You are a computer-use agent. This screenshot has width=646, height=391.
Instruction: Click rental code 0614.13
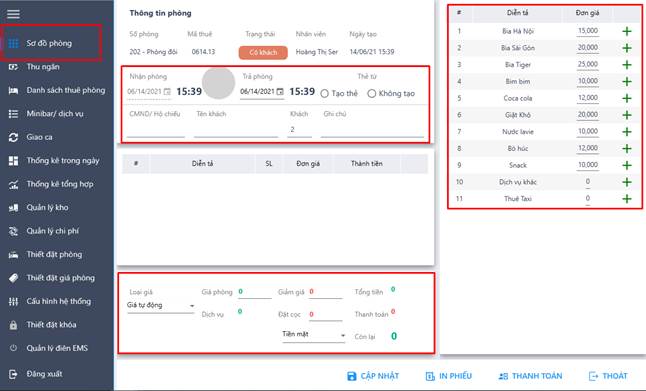tap(204, 52)
